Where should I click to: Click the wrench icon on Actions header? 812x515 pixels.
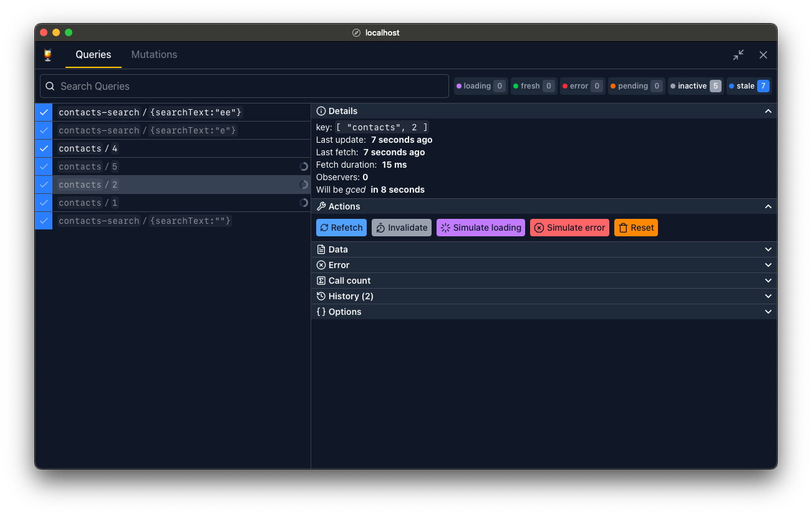click(x=320, y=206)
